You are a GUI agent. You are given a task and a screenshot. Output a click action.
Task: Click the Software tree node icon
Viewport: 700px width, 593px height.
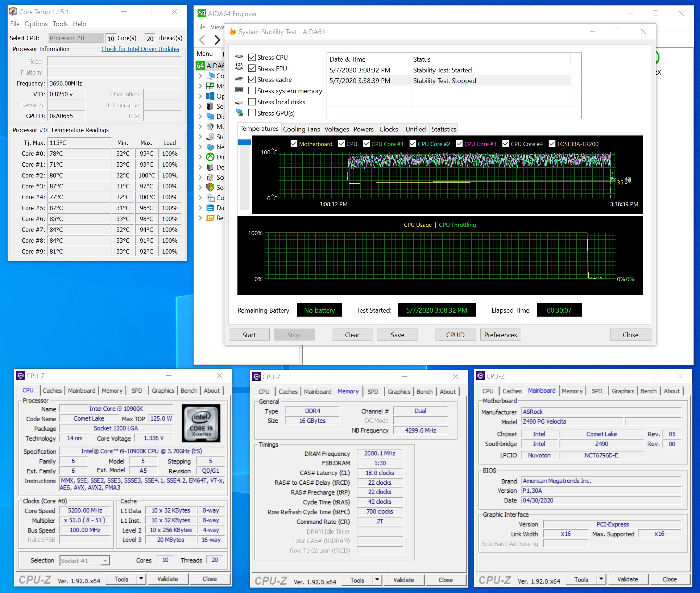click(x=210, y=177)
